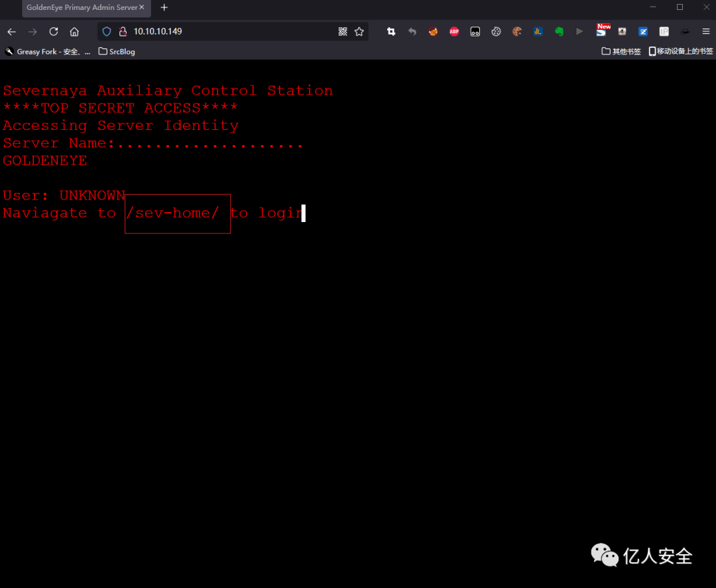The height and width of the screenshot is (588, 716).
Task: Click the '****TOP SECRET ACCESS****' line
Action: [121, 108]
